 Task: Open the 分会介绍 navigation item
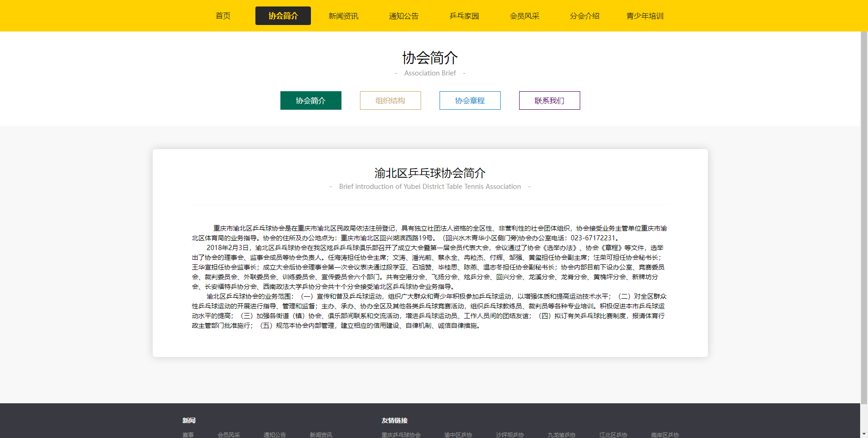tap(584, 16)
